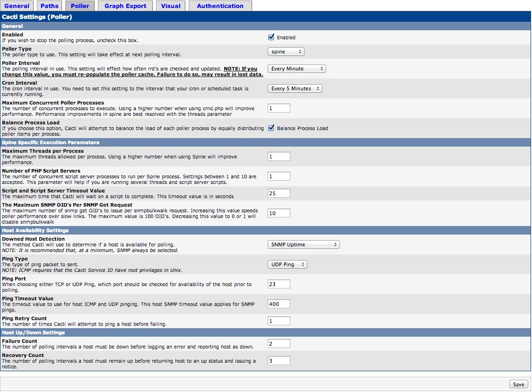The width and height of the screenshot is (532, 392).
Task: Edit the Recovery Count input field
Action: 279,361
